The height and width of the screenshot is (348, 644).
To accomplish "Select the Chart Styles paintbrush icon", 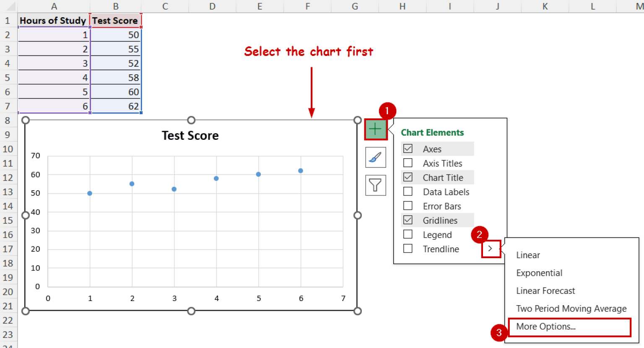I will (x=375, y=157).
